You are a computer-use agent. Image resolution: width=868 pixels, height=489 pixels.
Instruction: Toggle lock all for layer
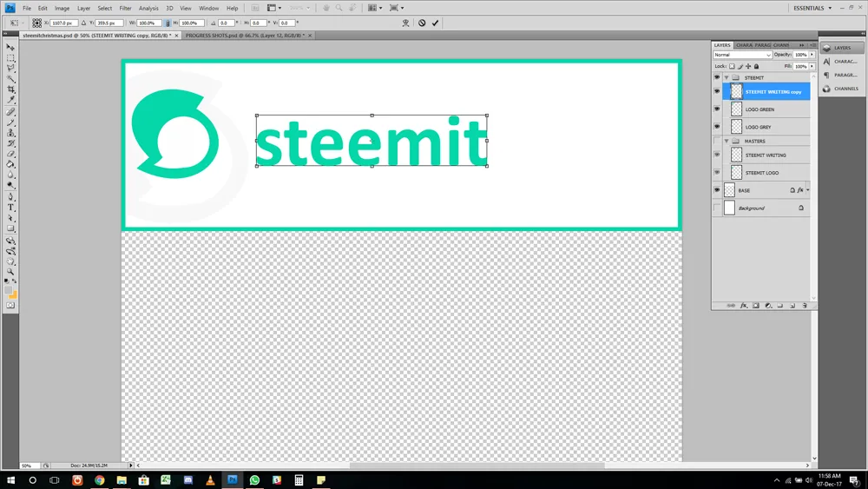756,67
